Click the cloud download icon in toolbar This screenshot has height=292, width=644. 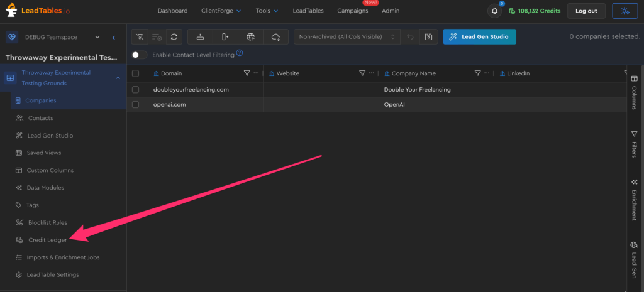coord(275,36)
